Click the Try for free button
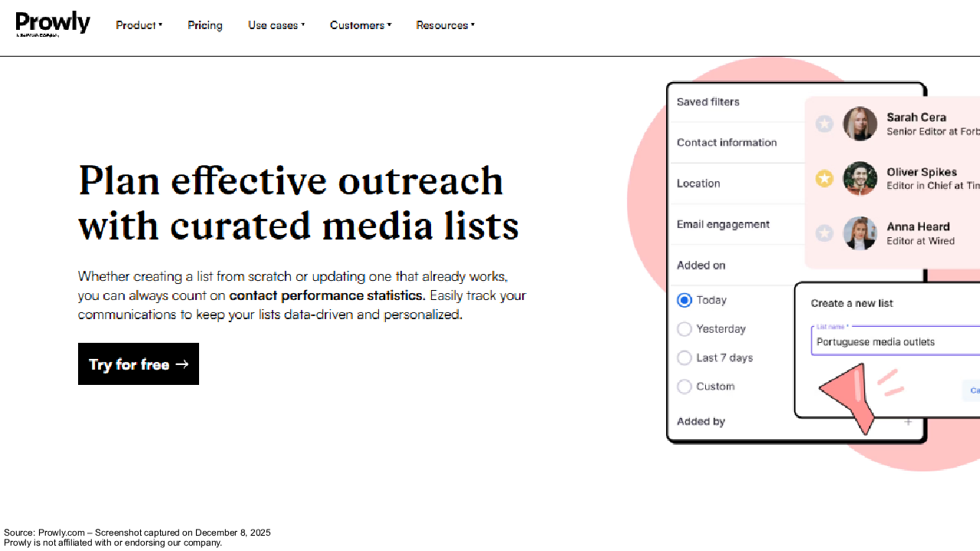This screenshot has height=551, width=980. tap(139, 364)
